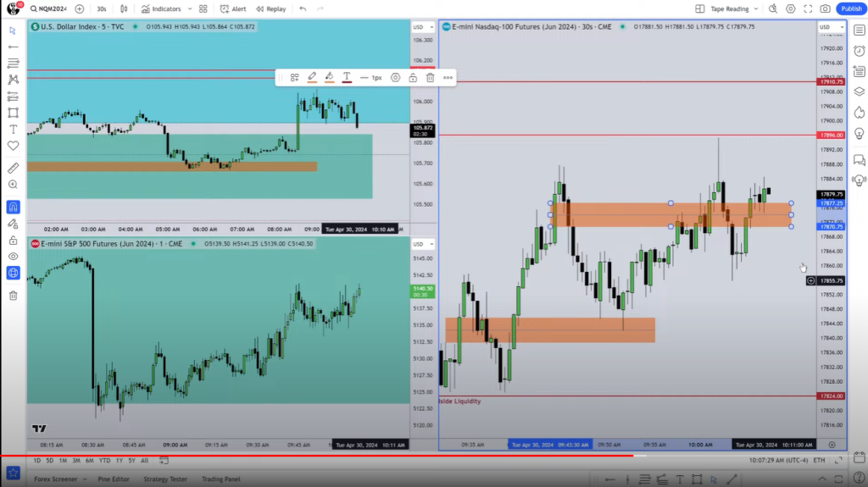Open more options on floating drawing toolbar
The image size is (868, 487).
point(448,77)
